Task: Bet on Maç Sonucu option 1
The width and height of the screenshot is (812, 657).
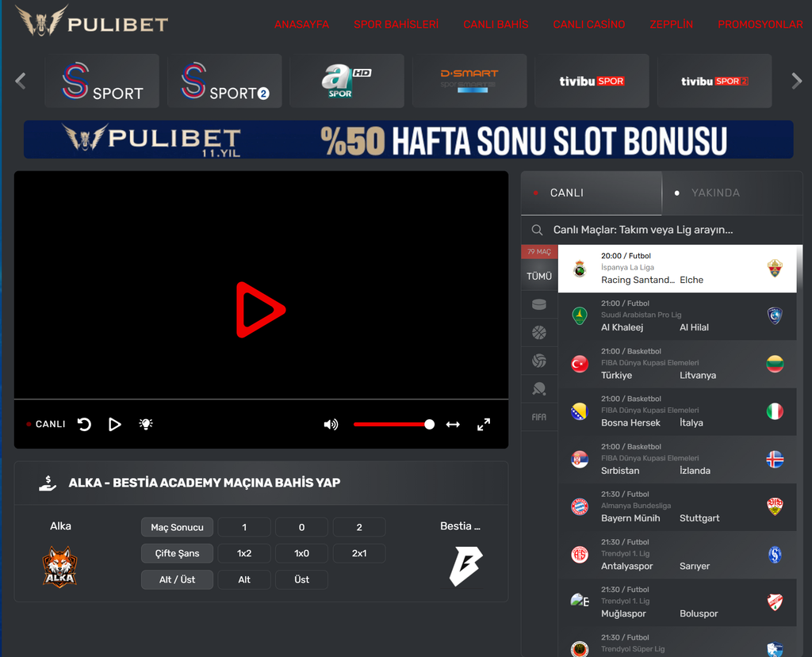Action: tap(244, 527)
